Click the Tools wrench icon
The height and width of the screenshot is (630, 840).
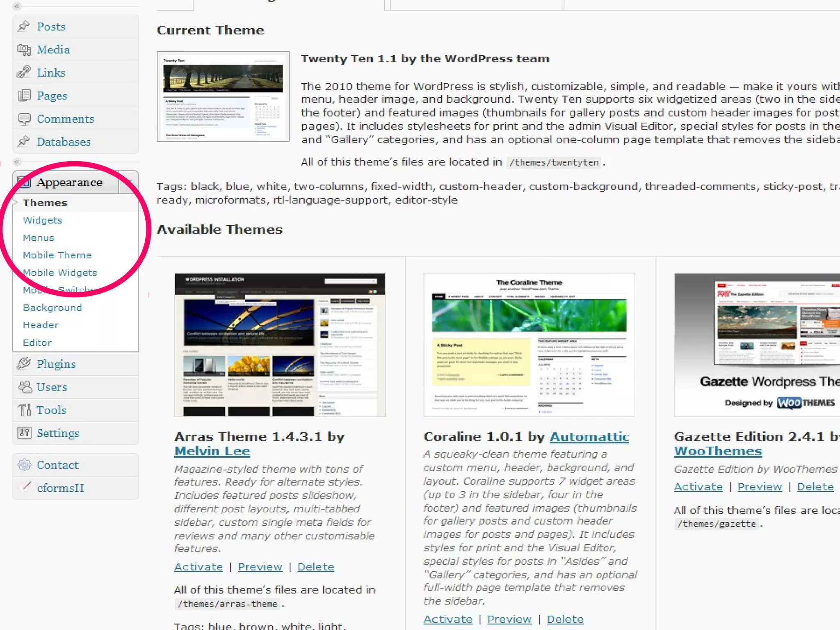coord(25,410)
